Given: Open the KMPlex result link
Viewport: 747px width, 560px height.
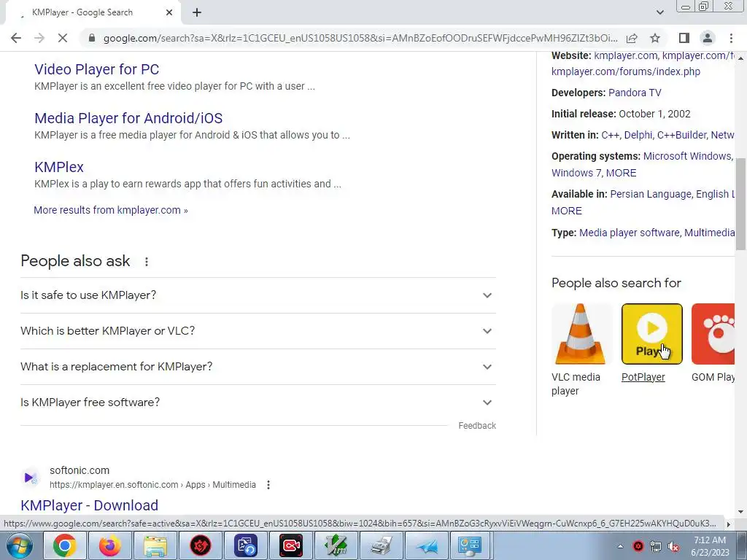Looking at the screenshot, I should [59, 167].
